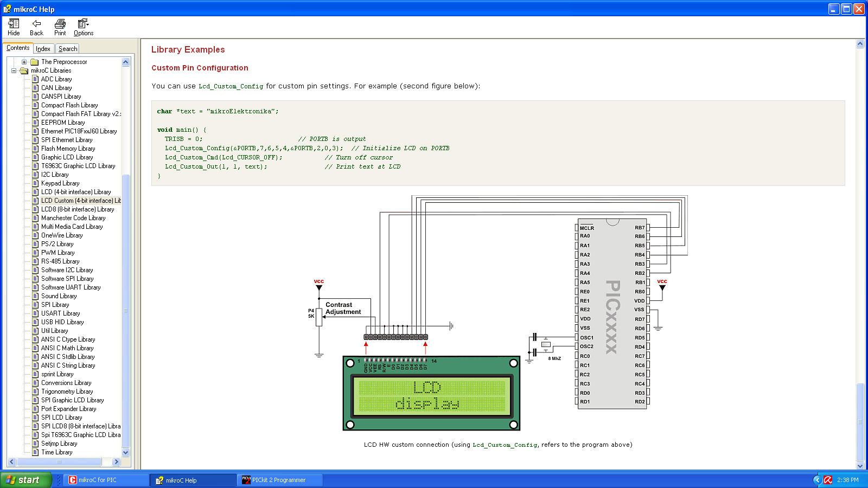Click the Print toolbar icon
Viewport: 868px width, 488px height.
coord(60,23)
